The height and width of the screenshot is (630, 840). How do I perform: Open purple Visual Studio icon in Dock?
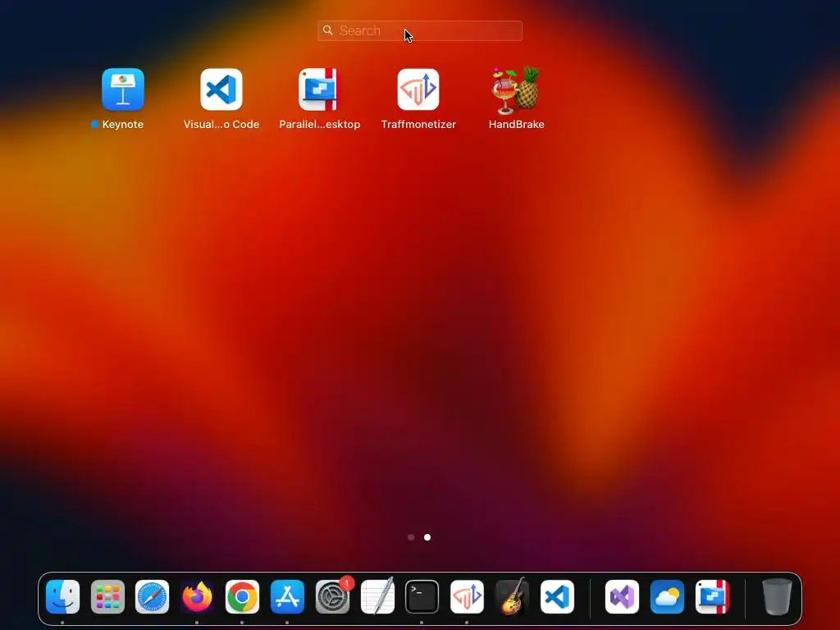click(x=622, y=596)
